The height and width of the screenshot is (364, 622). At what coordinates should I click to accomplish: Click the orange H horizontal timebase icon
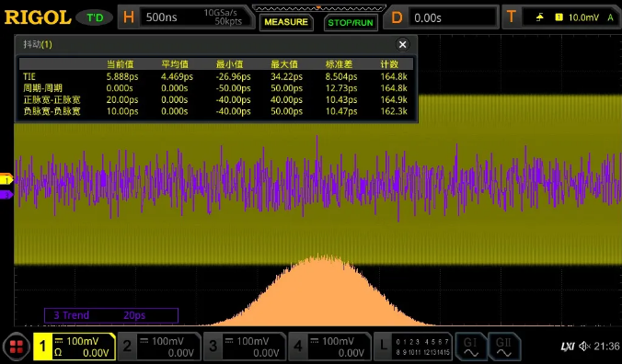(x=129, y=17)
